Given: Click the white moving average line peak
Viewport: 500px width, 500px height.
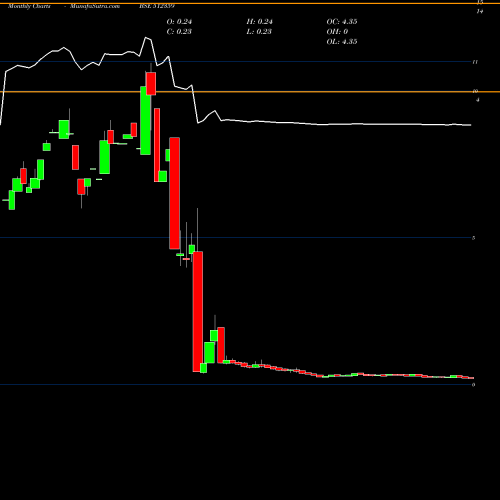Looking at the screenshot, I should pos(146,38).
